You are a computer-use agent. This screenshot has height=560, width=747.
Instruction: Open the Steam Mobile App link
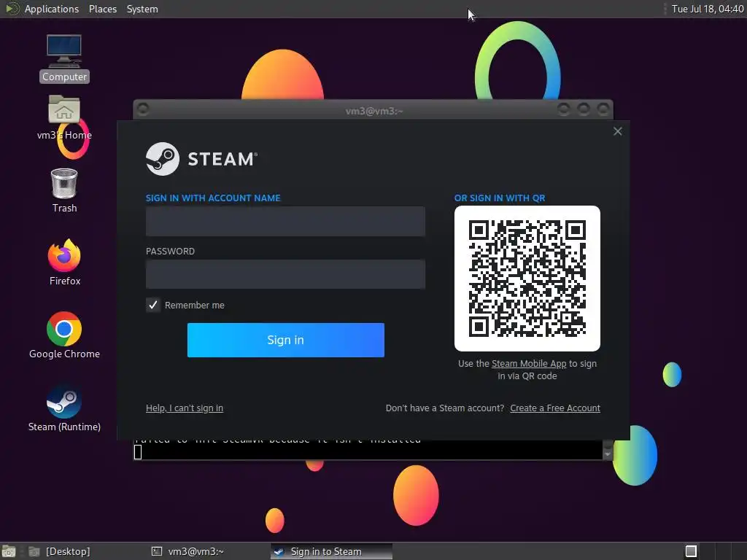[529, 364]
